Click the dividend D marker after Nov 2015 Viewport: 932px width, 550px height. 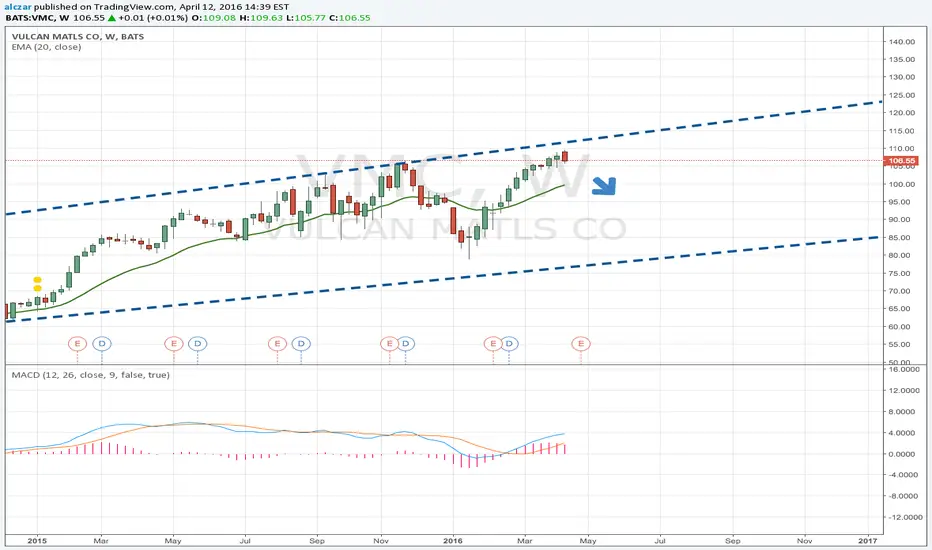406,344
